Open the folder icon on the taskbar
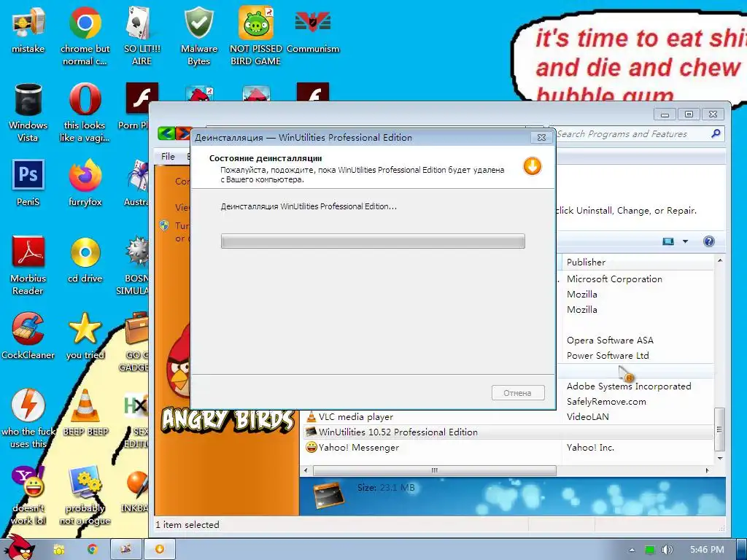 [x=59, y=549]
